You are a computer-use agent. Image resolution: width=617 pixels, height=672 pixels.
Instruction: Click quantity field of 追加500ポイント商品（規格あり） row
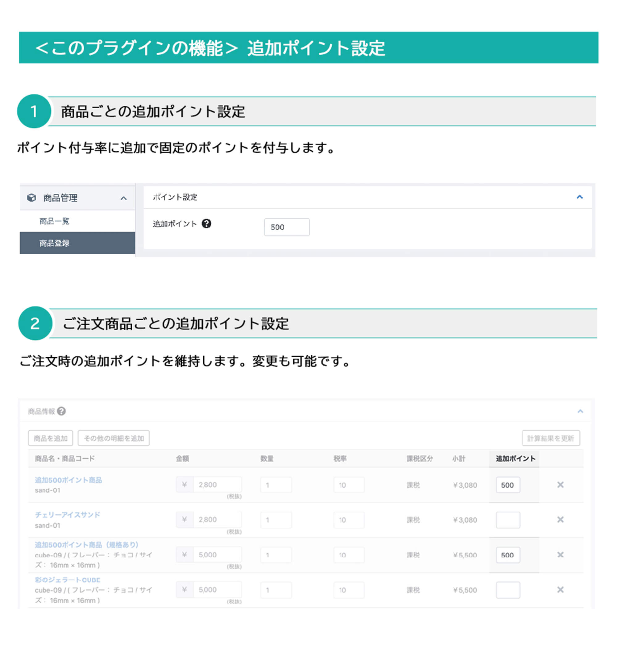pyautogui.click(x=276, y=555)
